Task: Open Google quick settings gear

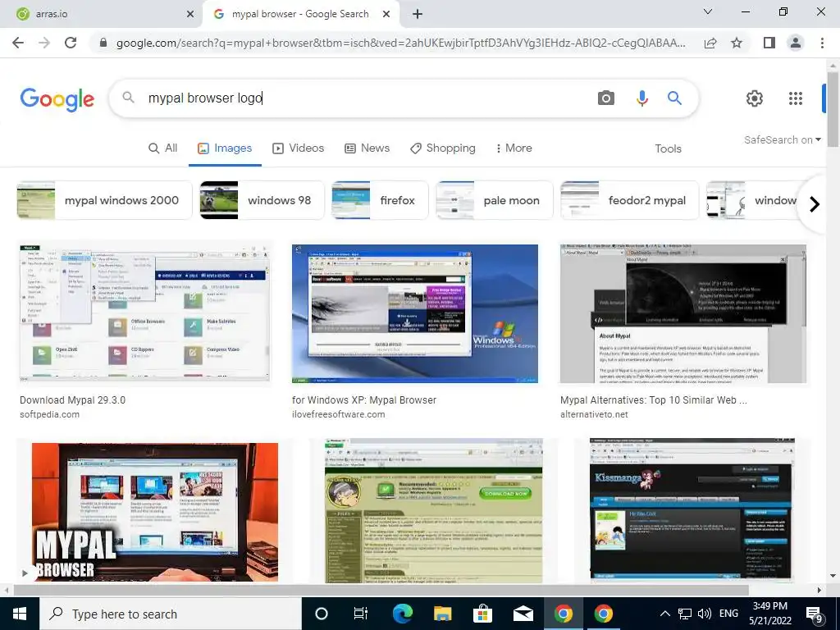Action: click(755, 98)
